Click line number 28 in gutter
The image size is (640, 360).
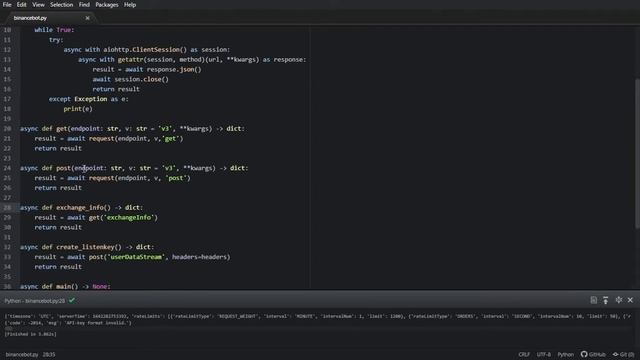7,207
